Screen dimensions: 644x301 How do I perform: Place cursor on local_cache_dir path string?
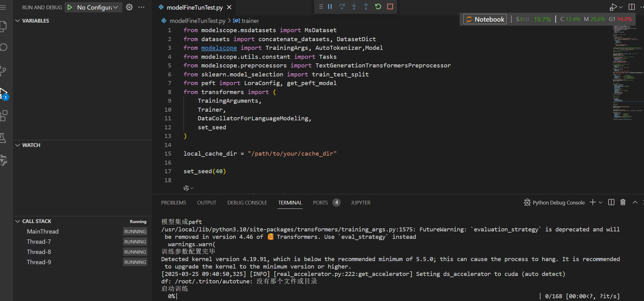(292, 153)
